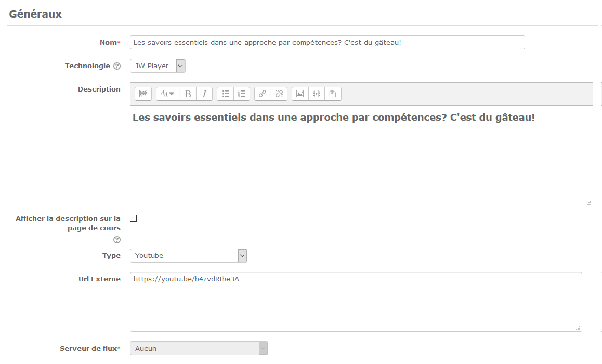Insert an unordered bullet list
The image size is (602, 364).
226,94
